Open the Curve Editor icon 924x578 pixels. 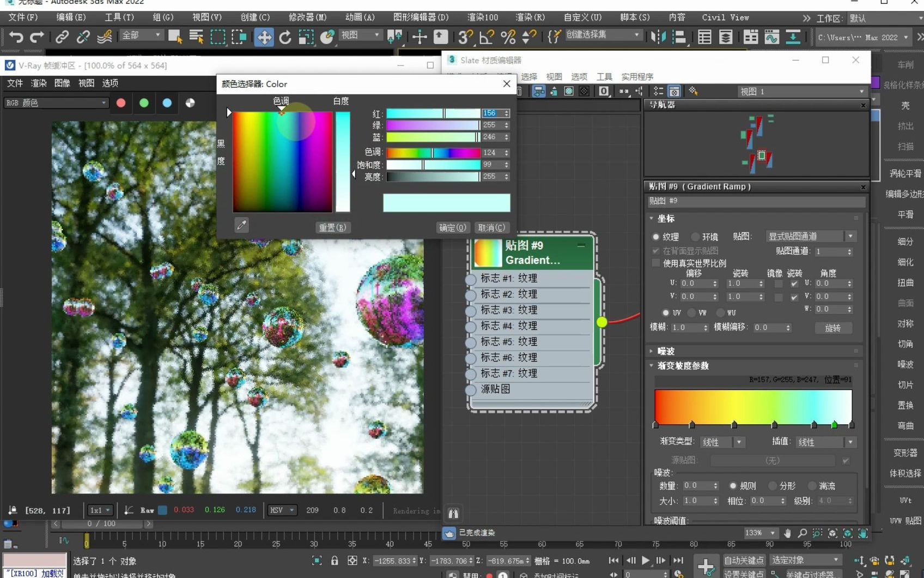[x=771, y=37]
